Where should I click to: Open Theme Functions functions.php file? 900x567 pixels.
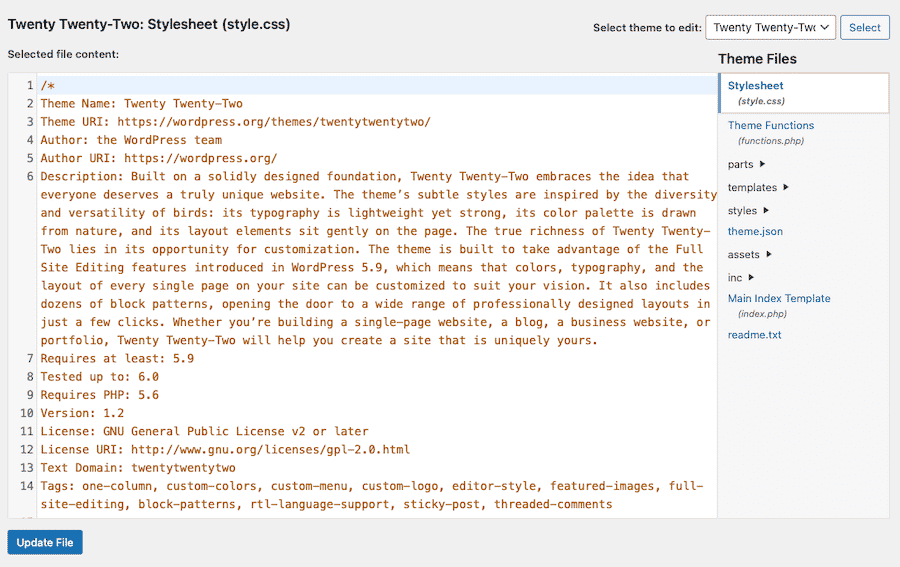pyautogui.click(x=770, y=126)
